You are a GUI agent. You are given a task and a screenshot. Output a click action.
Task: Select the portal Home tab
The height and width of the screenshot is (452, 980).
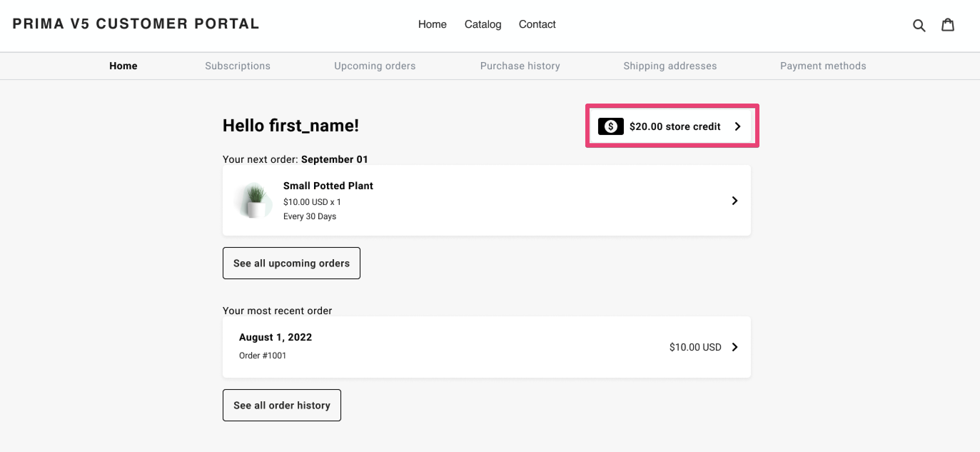(123, 66)
